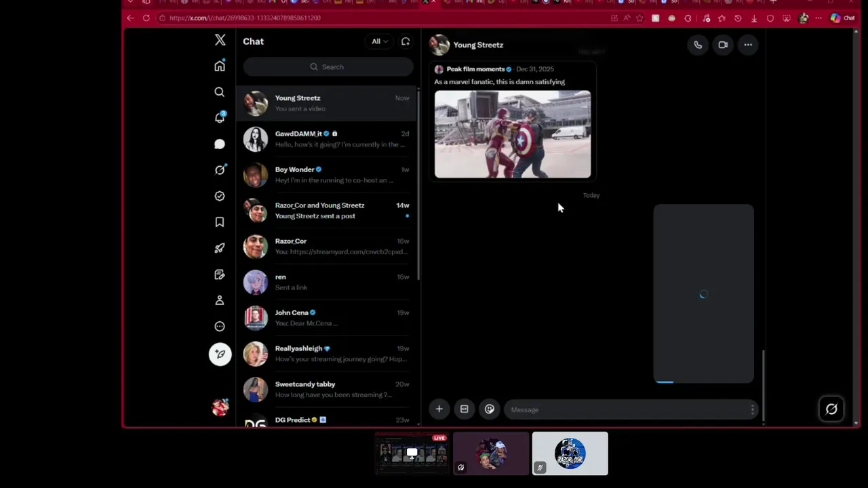Add page to favorites with star icon
Image resolution: width=868 pixels, height=488 pixels.
click(639, 18)
